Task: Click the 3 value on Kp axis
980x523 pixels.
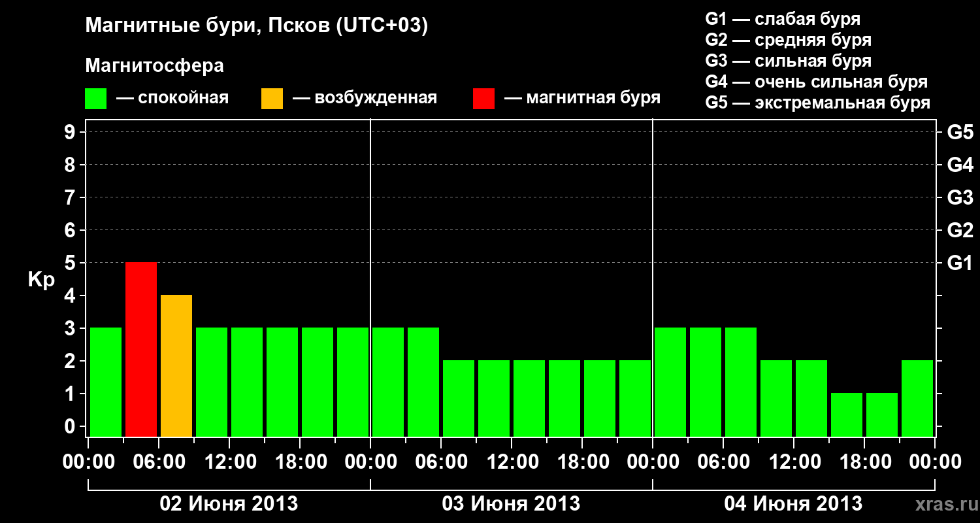Action: click(x=71, y=328)
